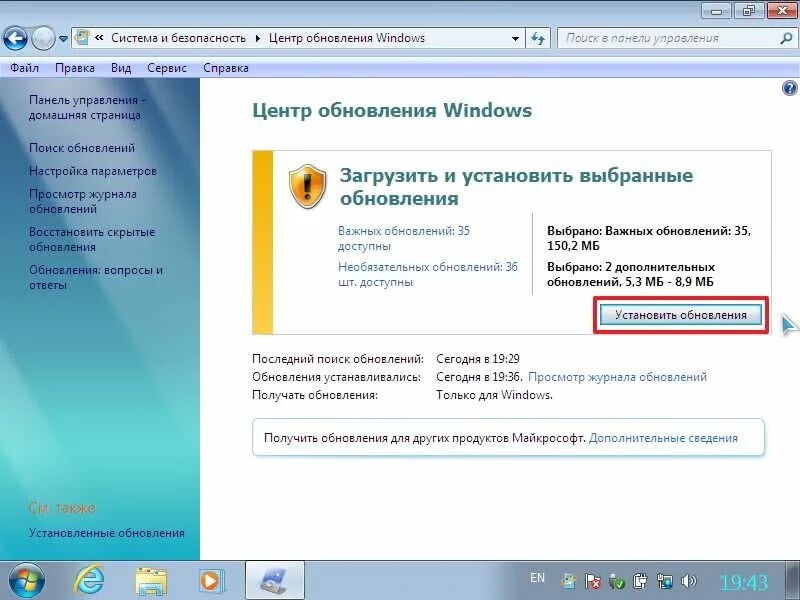Open the Windows Start button
Viewport: 800px width, 600px height.
tap(26, 580)
